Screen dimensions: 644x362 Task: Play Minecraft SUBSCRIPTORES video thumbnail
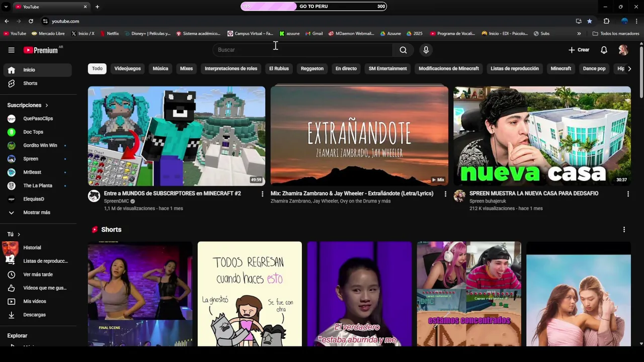coord(177,136)
